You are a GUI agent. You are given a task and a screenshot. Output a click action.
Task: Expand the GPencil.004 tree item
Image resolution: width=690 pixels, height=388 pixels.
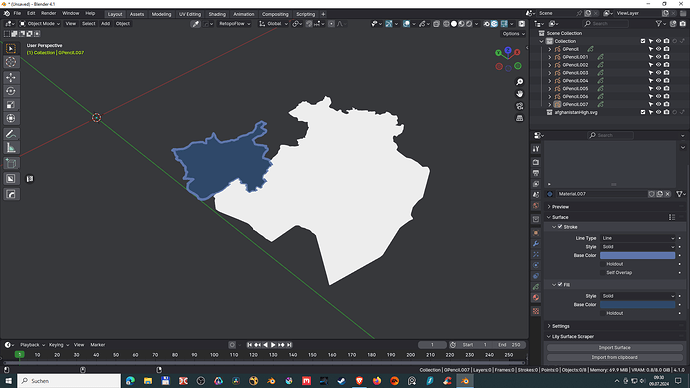coord(549,81)
